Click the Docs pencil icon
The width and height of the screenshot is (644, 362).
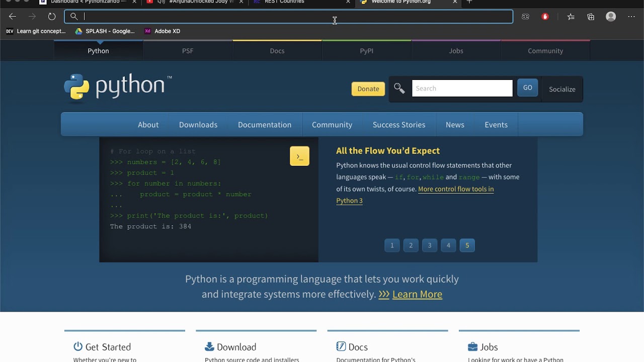point(341,346)
